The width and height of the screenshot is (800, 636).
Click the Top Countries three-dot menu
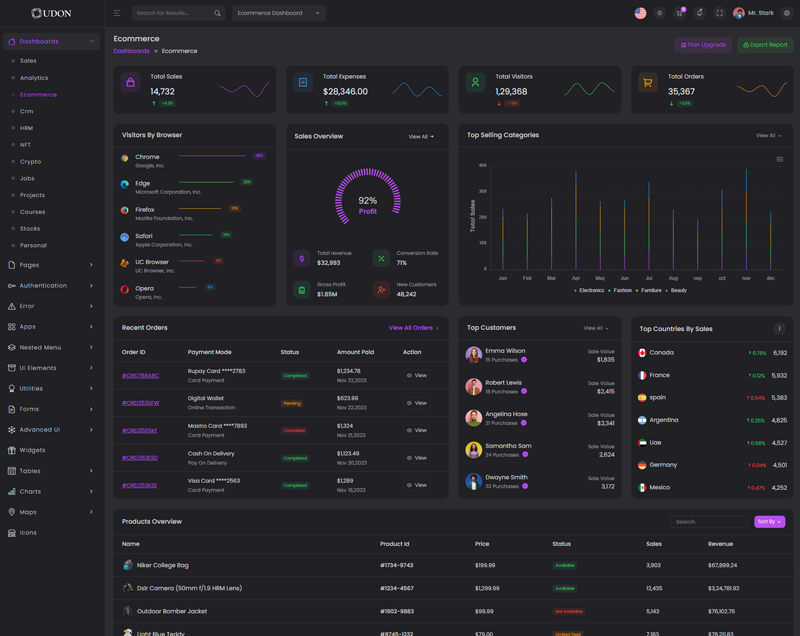[780, 328]
